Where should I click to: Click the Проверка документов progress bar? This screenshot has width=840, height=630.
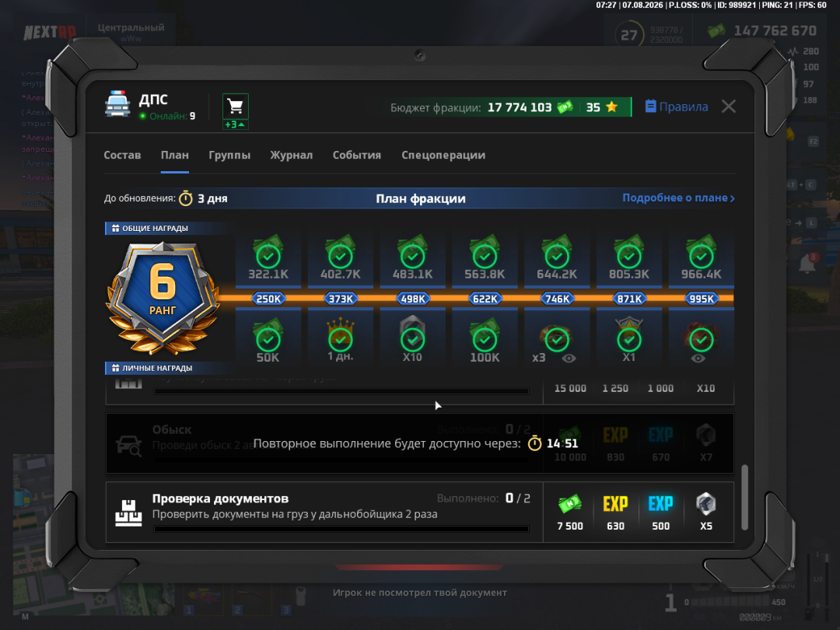tap(341, 529)
